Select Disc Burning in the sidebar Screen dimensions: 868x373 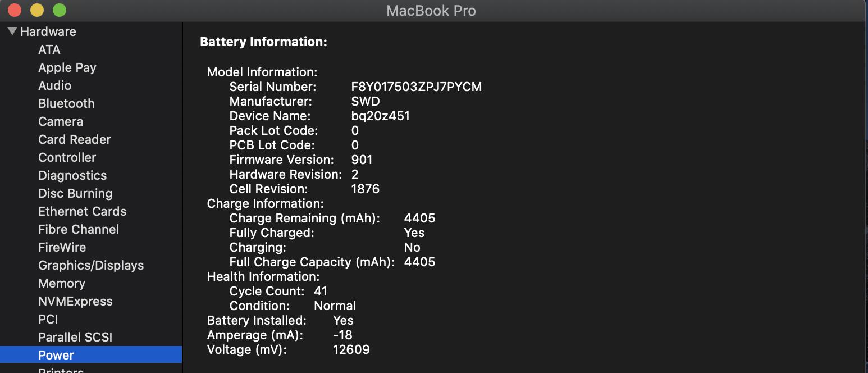click(x=75, y=193)
